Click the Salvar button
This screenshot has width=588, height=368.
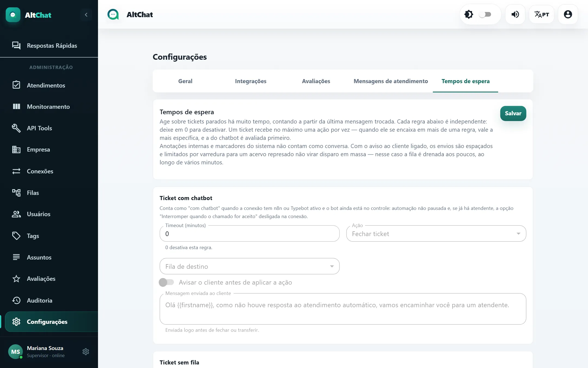pos(513,113)
